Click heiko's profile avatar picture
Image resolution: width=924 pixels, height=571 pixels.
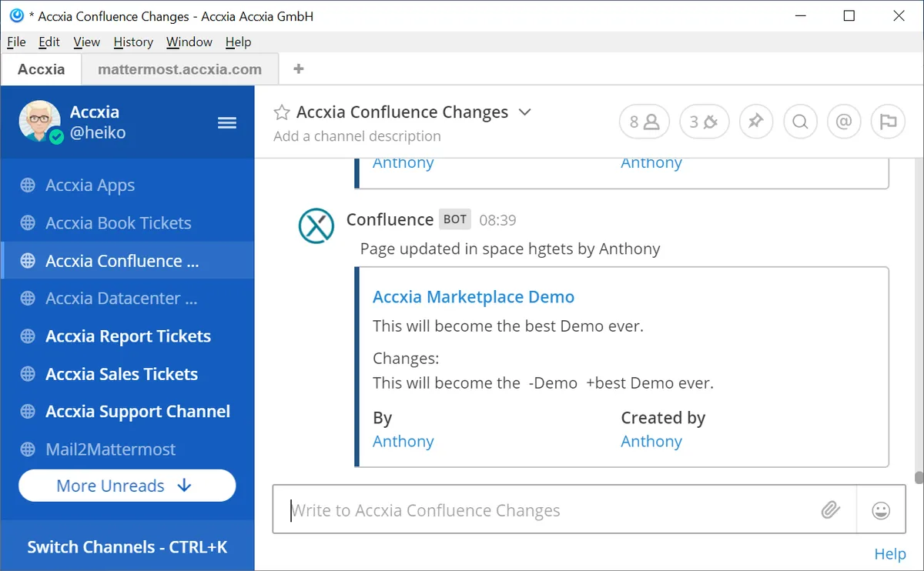[40, 122]
